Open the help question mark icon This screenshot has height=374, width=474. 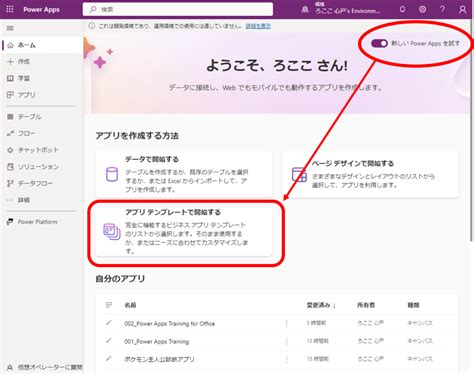[442, 9]
